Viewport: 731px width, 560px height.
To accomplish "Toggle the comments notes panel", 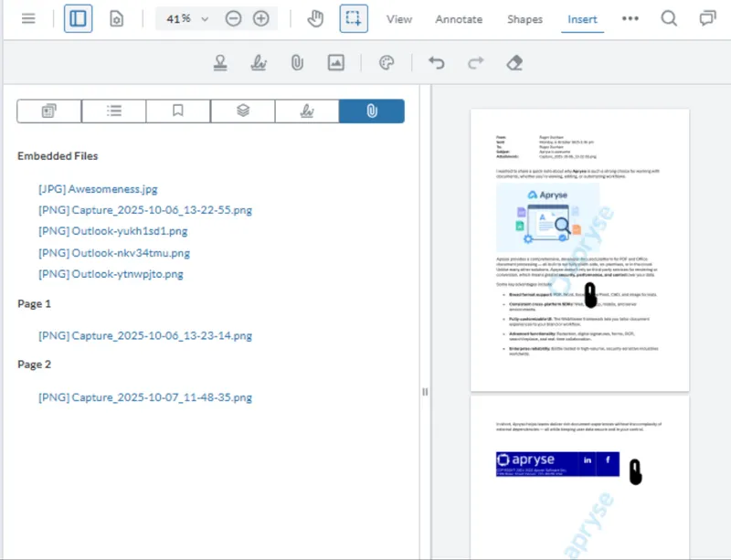I will 707,18.
